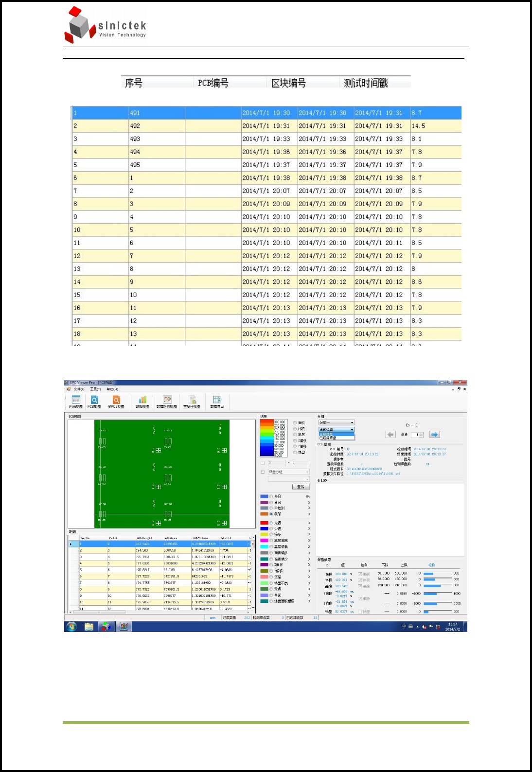
Task: Click the lower range value input field
Action: click(277, 463)
